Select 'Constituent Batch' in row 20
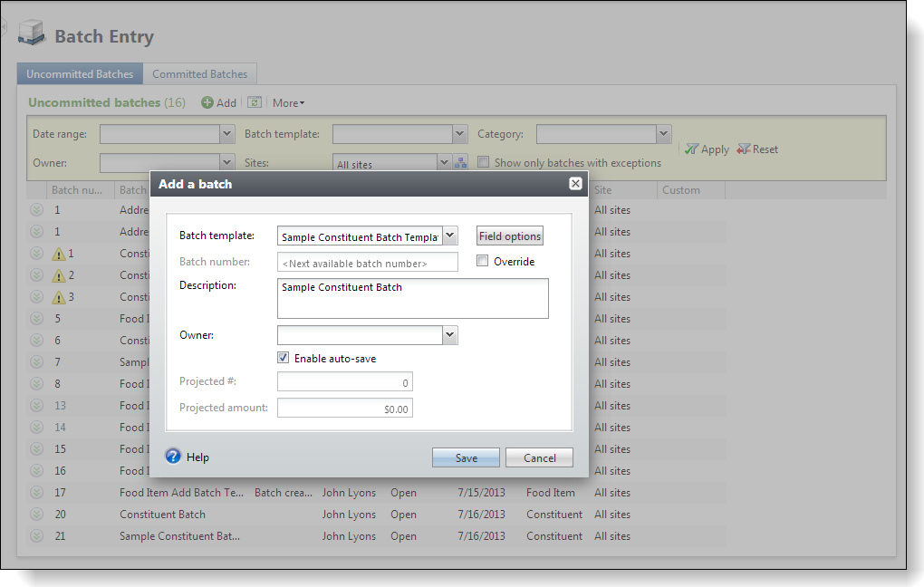Screen dimensions: 924x587 pyautogui.click(x=163, y=515)
